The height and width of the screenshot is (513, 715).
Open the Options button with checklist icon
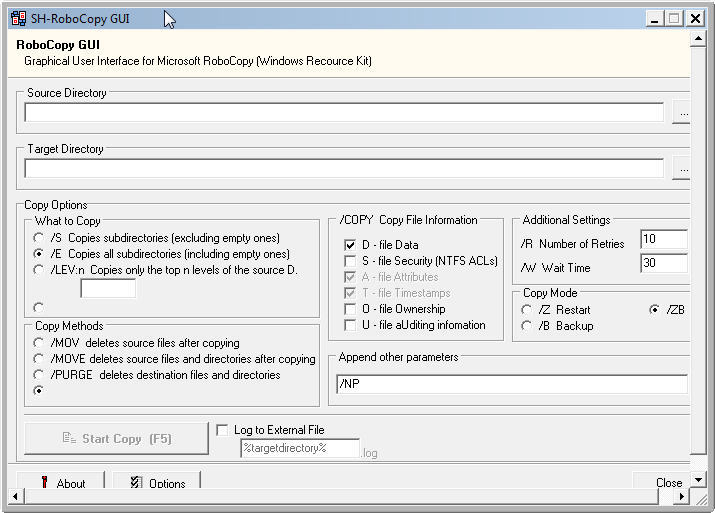156,483
